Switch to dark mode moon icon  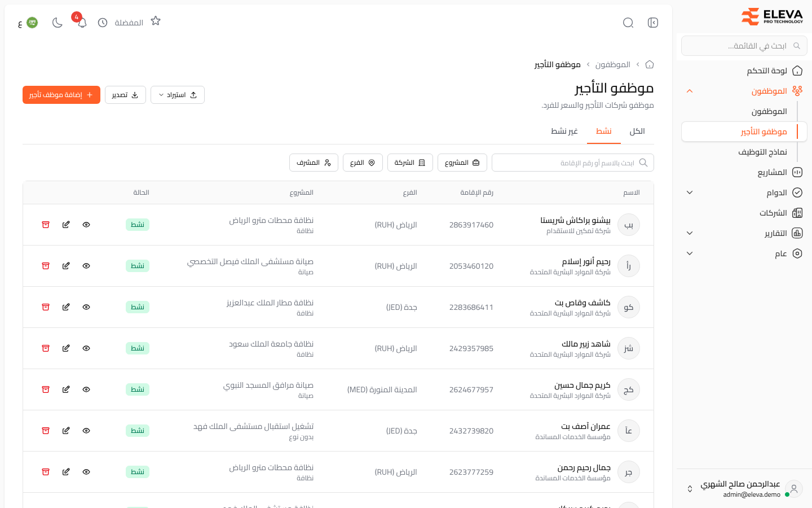click(58, 23)
